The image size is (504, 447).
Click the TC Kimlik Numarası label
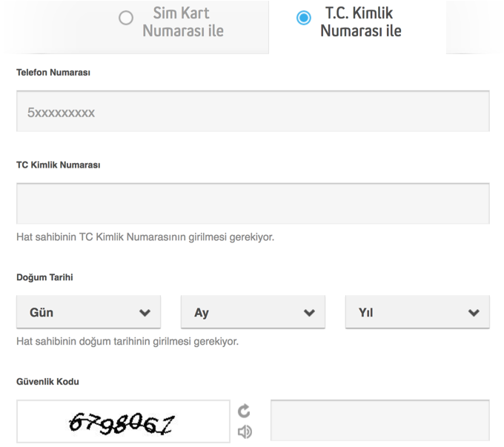click(58, 165)
